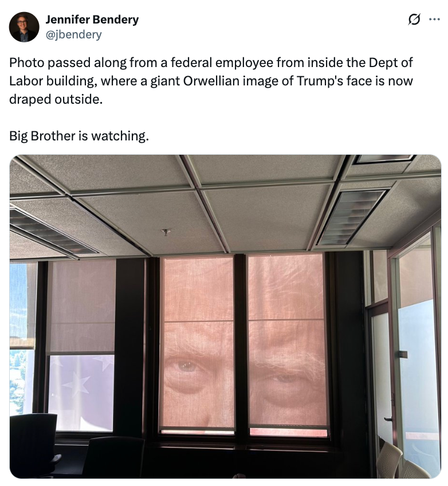Click the glass door handle in photo
The height and width of the screenshot is (486, 448).
pos(388,419)
